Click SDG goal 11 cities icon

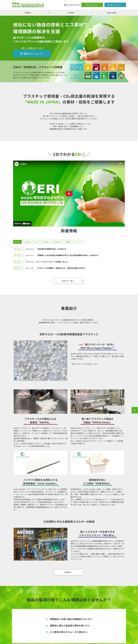point(113,67)
